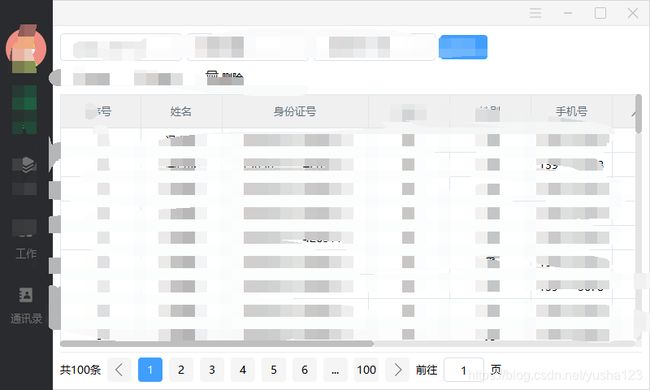Select page 6 in pagination
Viewport: 650px width, 390px height.
click(x=305, y=370)
